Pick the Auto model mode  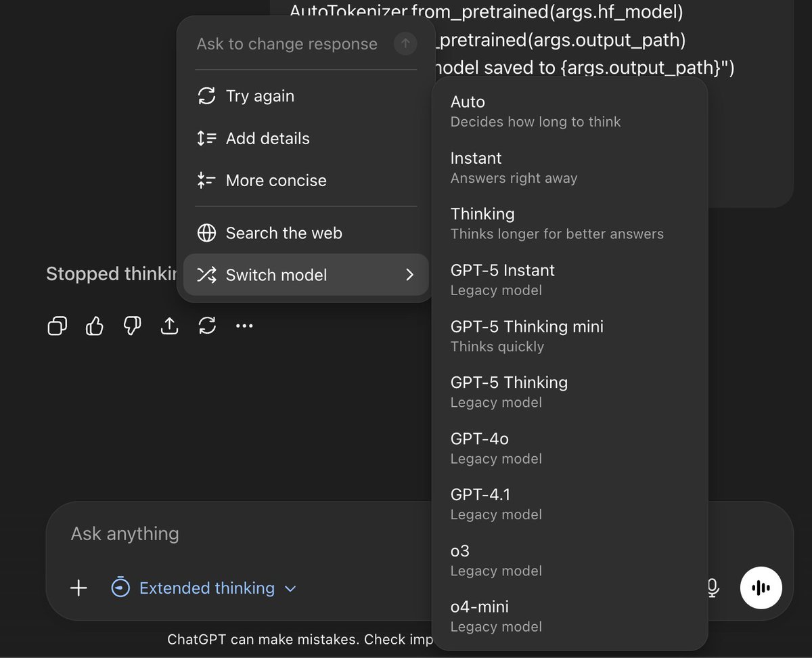tap(570, 111)
